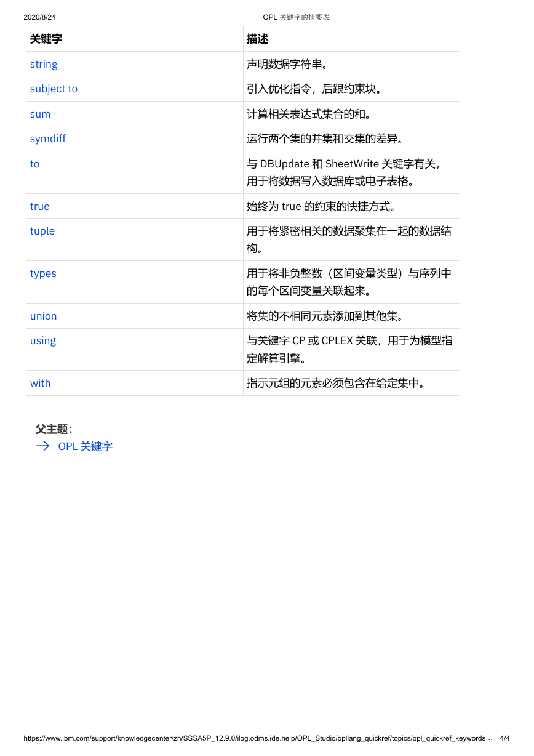This screenshot has width=534, height=756.
Task: Click the ibm.com URL in the footer
Action: (258, 738)
